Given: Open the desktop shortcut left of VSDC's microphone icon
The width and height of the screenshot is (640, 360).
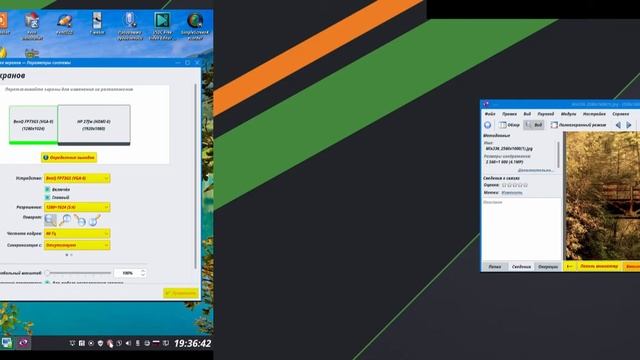Looking at the screenshot, I should 97,24.
